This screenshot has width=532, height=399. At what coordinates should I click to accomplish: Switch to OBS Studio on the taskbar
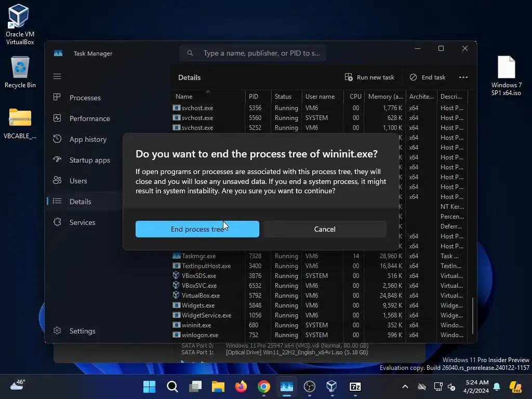[310, 387]
